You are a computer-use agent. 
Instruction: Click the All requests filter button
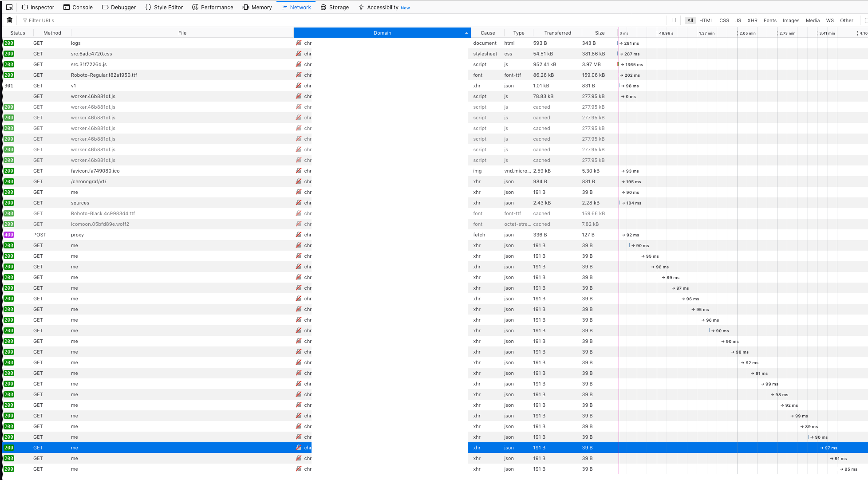690,20
